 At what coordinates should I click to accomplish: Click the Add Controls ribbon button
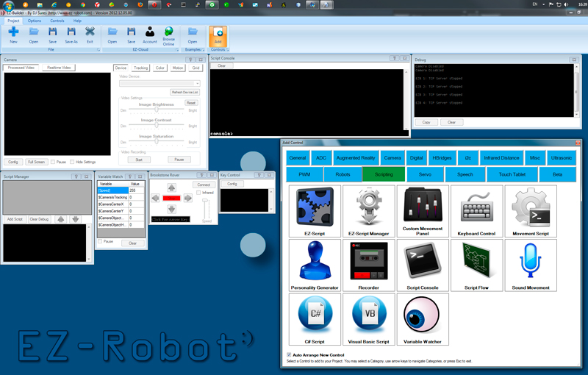coord(218,36)
